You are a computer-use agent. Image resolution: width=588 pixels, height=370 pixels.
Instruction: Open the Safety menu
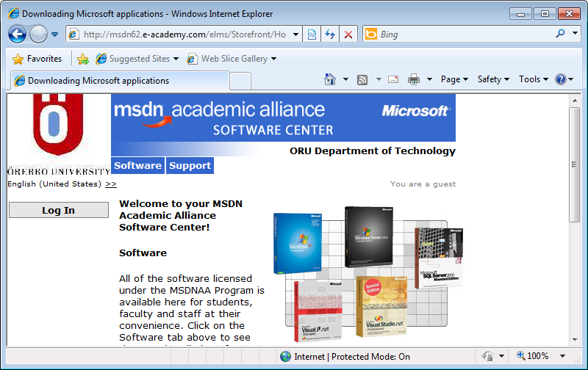[493, 79]
